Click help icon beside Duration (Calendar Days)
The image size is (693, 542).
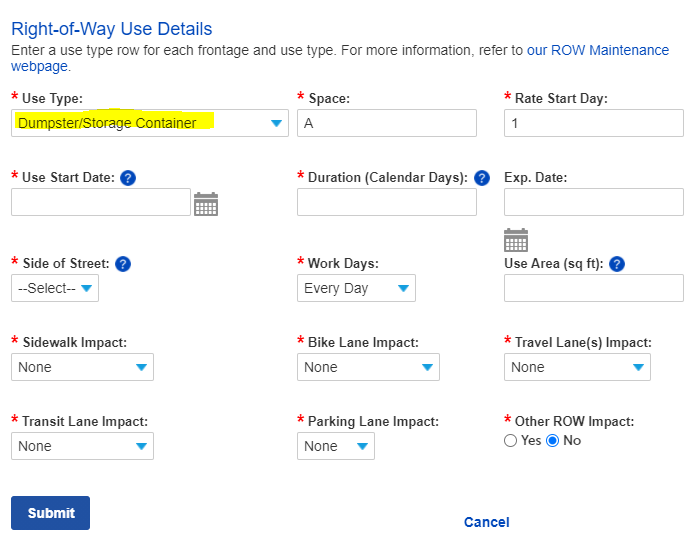(x=482, y=178)
